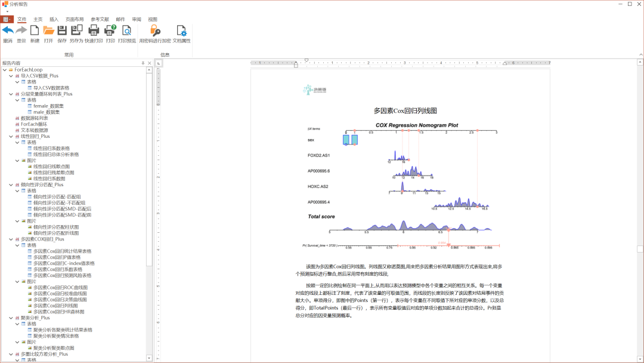This screenshot has width=644, height=363.
Task: Select 多因素Cox回归HR森林图 tree item
Action: tap(58, 312)
